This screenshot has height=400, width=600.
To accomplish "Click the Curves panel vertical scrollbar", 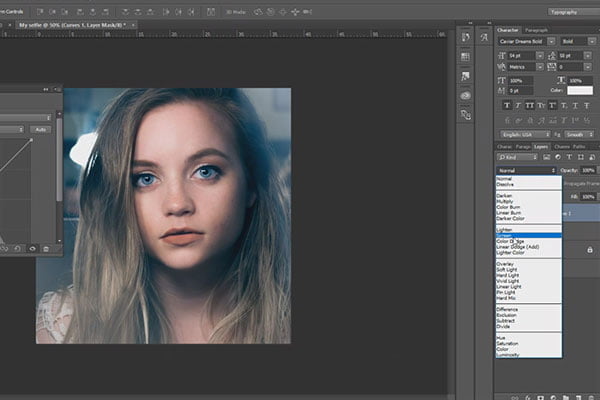I will click(59, 159).
